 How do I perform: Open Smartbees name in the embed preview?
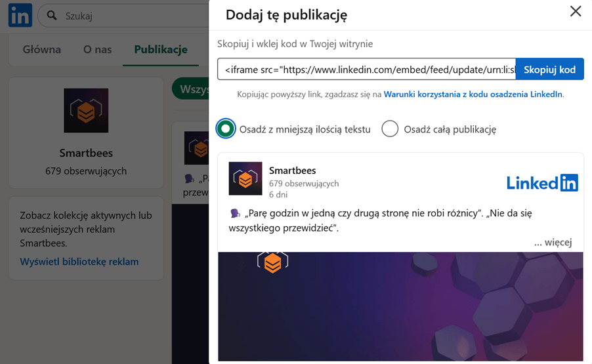tap(293, 171)
